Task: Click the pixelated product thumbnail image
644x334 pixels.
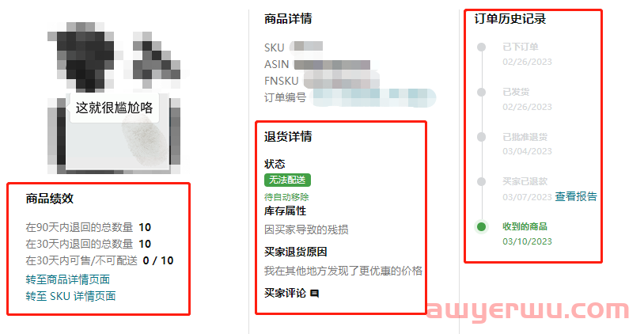Action: point(115,97)
